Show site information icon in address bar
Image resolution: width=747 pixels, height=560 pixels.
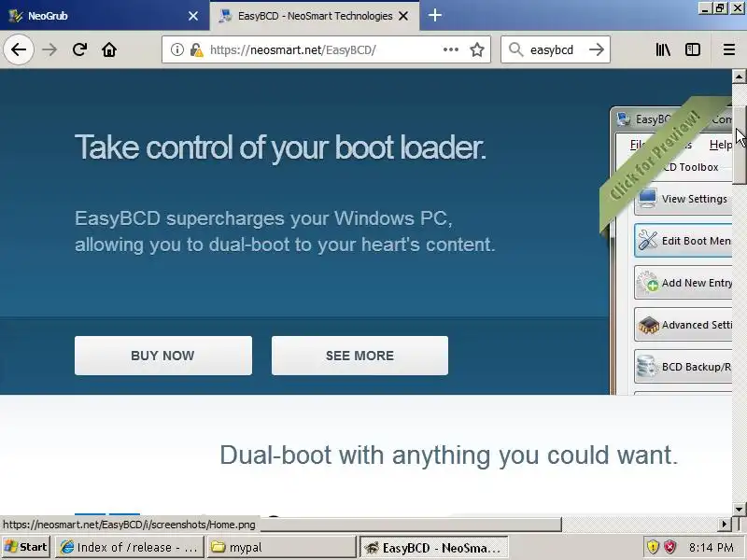pos(176,49)
